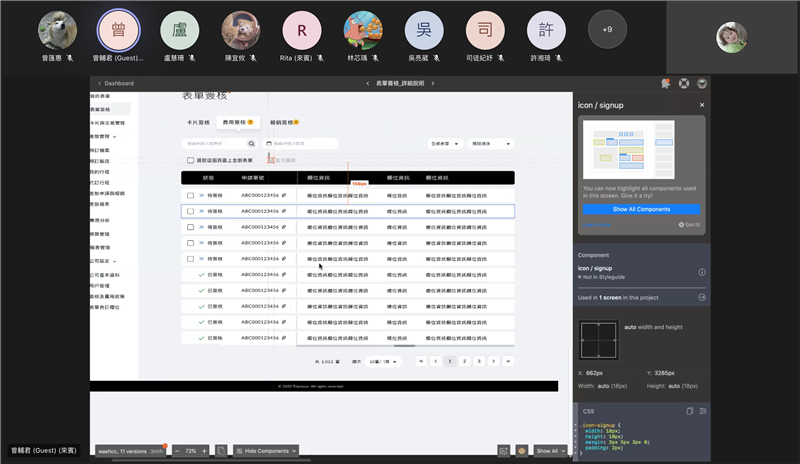Tick the checkbox for first pending row

point(190,196)
